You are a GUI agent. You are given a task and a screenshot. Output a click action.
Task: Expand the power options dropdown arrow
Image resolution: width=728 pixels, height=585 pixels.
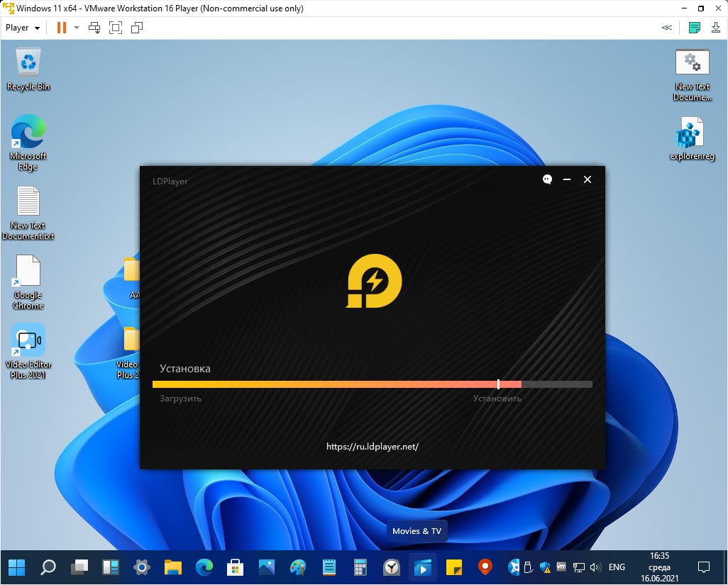coord(77,28)
